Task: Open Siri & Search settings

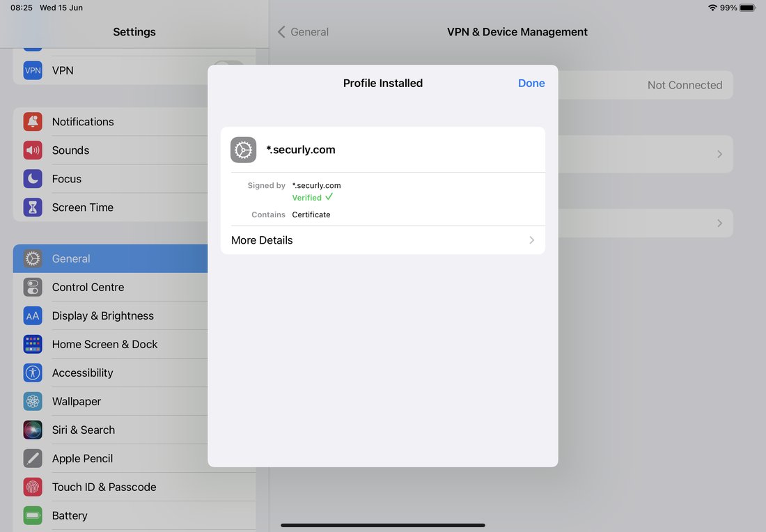Action: click(111, 430)
